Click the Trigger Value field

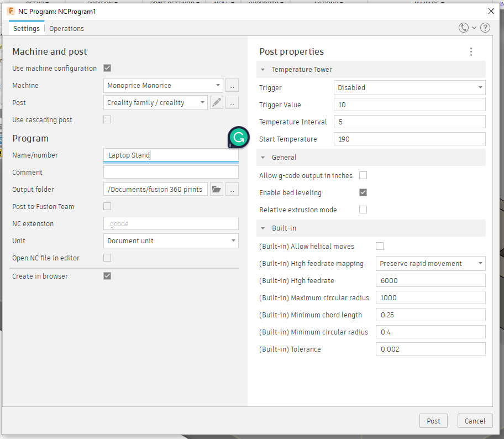pos(410,105)
